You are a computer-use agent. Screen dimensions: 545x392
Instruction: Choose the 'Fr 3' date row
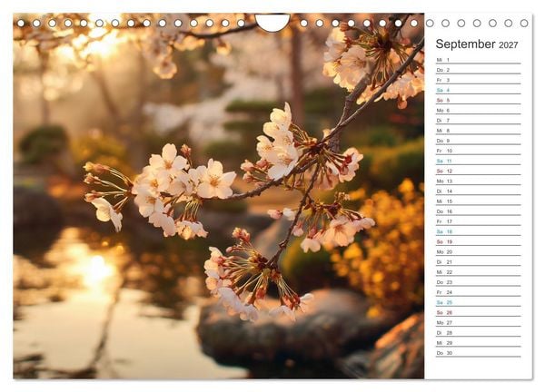pos(479,80)
